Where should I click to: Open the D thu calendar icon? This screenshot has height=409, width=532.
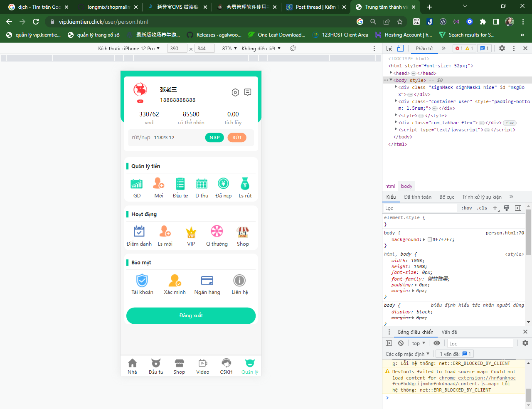[x=202, y=183]
